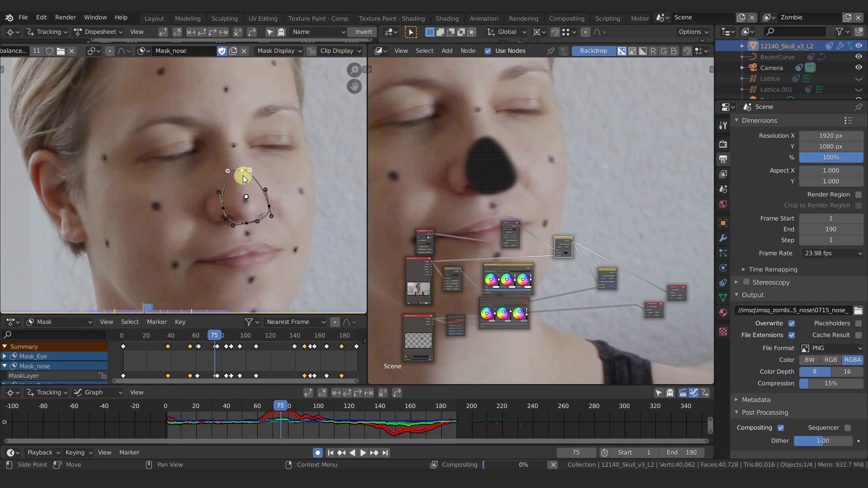Unlink the Mask_nose mask datablock
The height and width of the screenshot is (488, 868).
[244, 51]
